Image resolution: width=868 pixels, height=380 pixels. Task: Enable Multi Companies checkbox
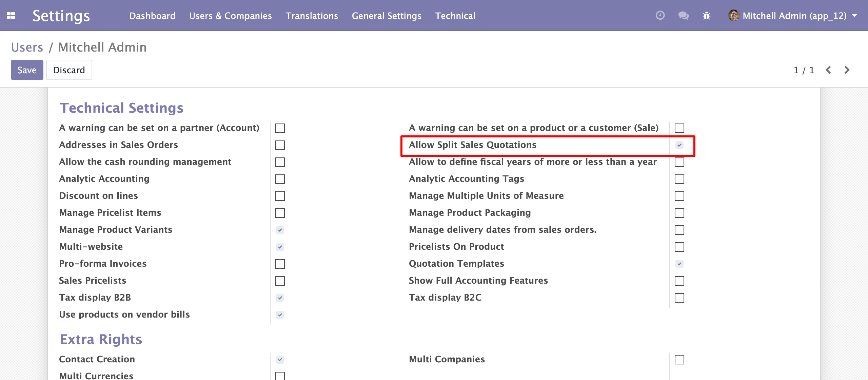[679, 360]
